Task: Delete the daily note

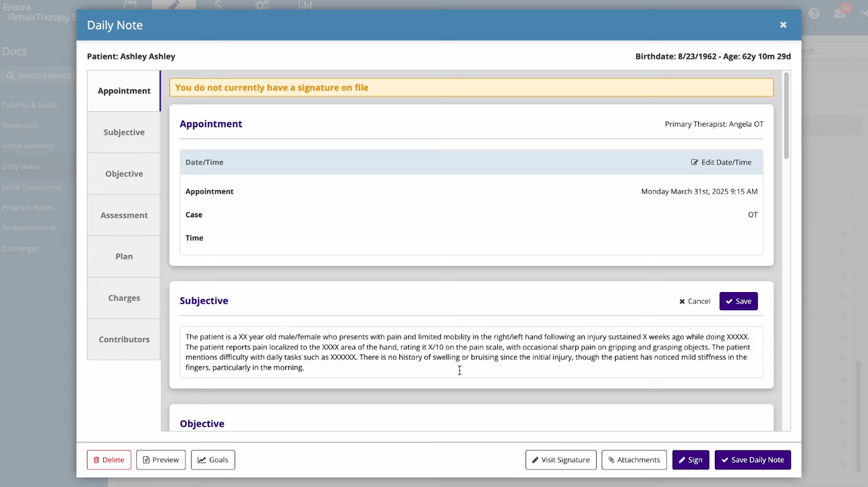Action: pyautogui.click(x=109, y=460)
